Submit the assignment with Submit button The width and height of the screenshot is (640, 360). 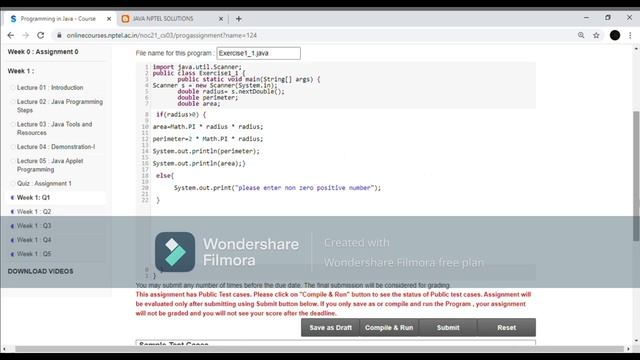tap(448, 328)
